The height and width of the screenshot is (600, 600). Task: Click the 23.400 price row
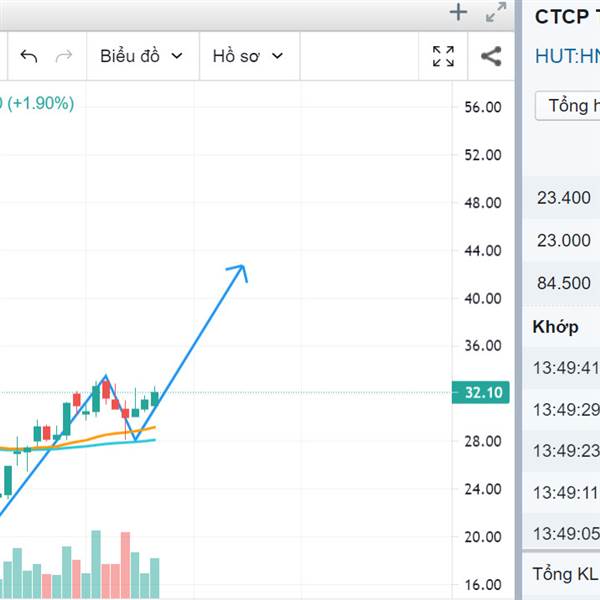tap(562, 198)
